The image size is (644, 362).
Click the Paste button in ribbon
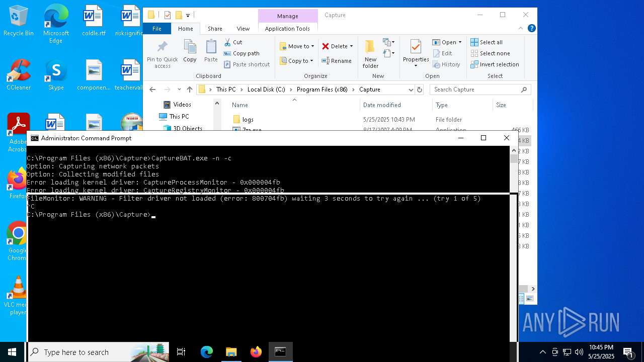[x=211, y=52]
